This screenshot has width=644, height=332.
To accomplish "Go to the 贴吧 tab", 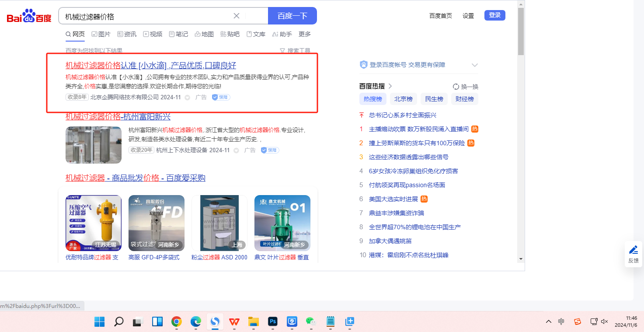I will point(230,34).
